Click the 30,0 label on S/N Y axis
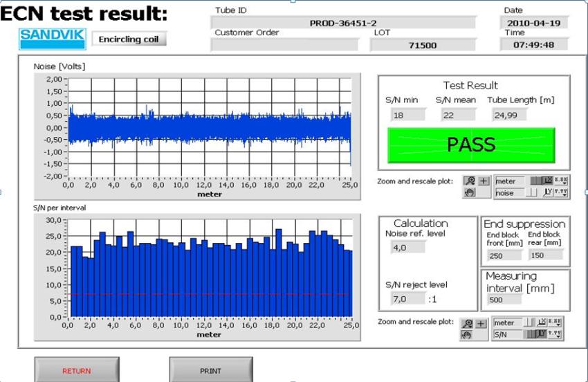The width and height of the screenshot is (588, 382). pos(54,220)
